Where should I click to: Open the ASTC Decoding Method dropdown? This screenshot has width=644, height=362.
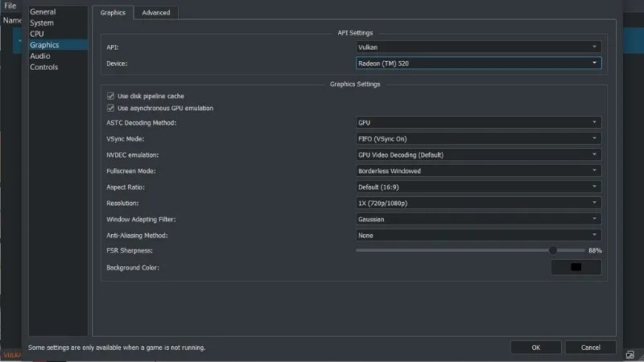(478, 122)
